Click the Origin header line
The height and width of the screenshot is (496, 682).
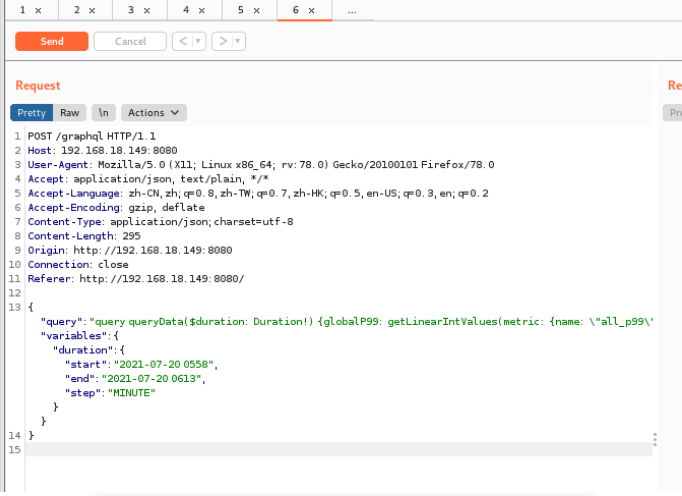[x=130, y=251]
